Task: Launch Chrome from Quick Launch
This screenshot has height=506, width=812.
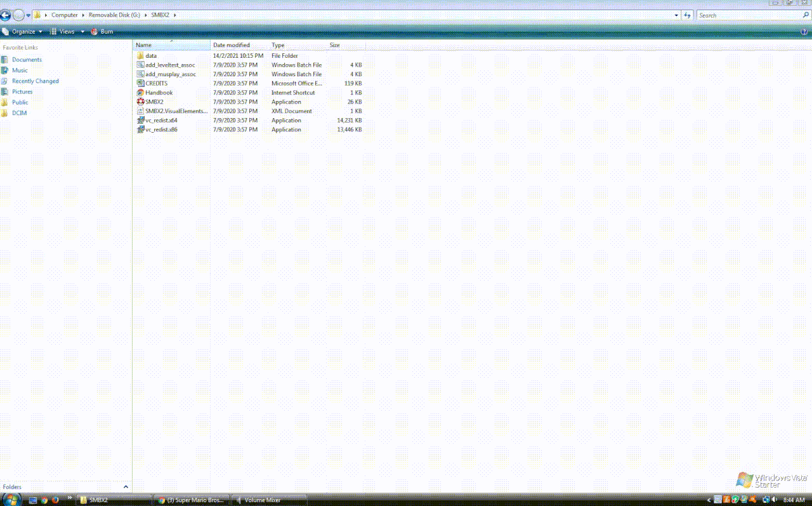Action: [44, 500]
